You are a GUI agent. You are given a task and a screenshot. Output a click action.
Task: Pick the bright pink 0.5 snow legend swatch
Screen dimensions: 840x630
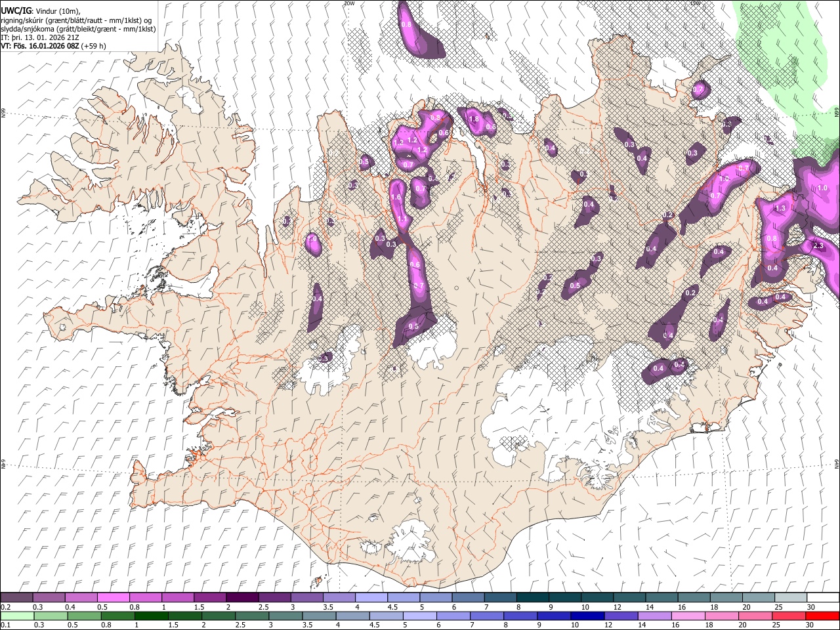[113, 597]
